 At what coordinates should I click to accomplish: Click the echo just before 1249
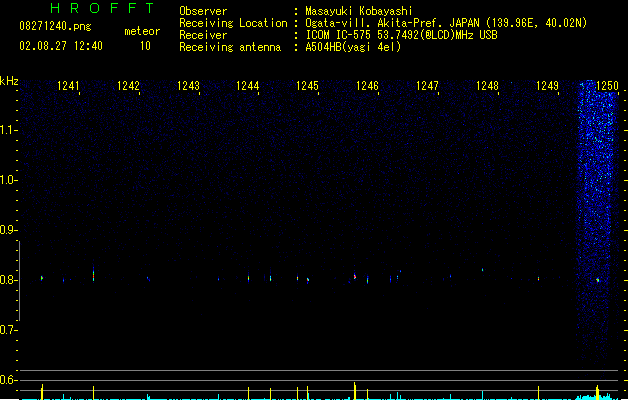click(538, 278)
